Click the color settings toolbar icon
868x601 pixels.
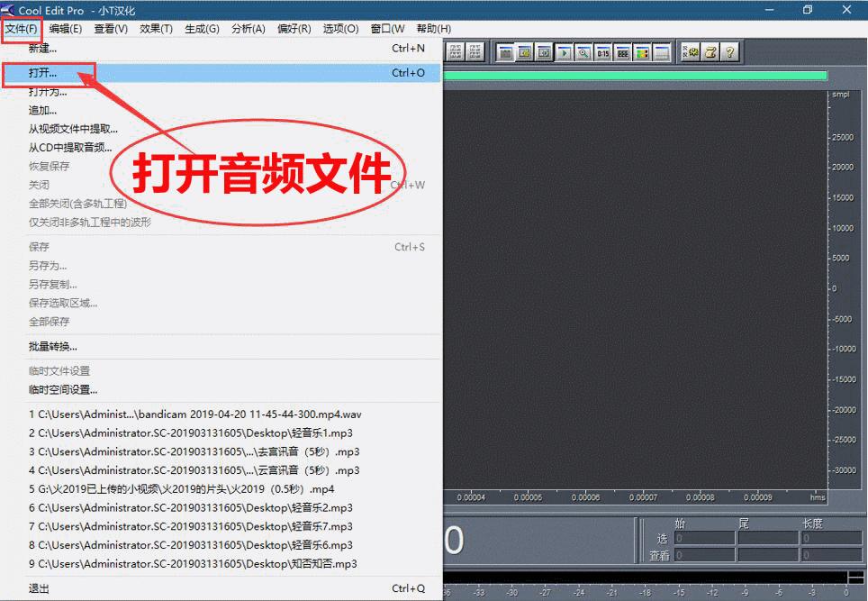pos(641,52)
